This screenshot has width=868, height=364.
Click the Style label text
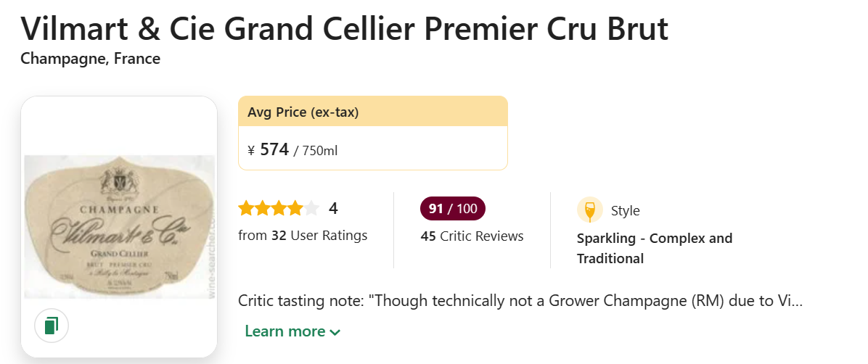tap(625, 211)
